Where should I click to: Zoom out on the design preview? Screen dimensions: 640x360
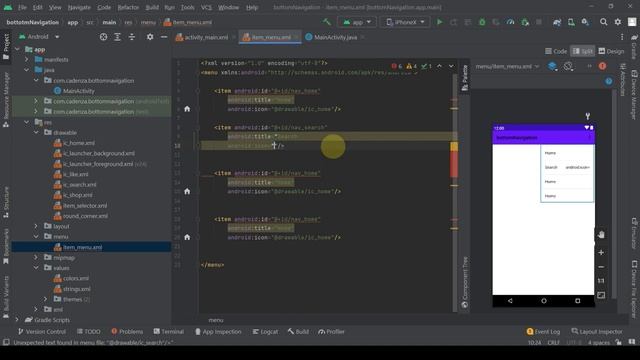click(601, 267)
